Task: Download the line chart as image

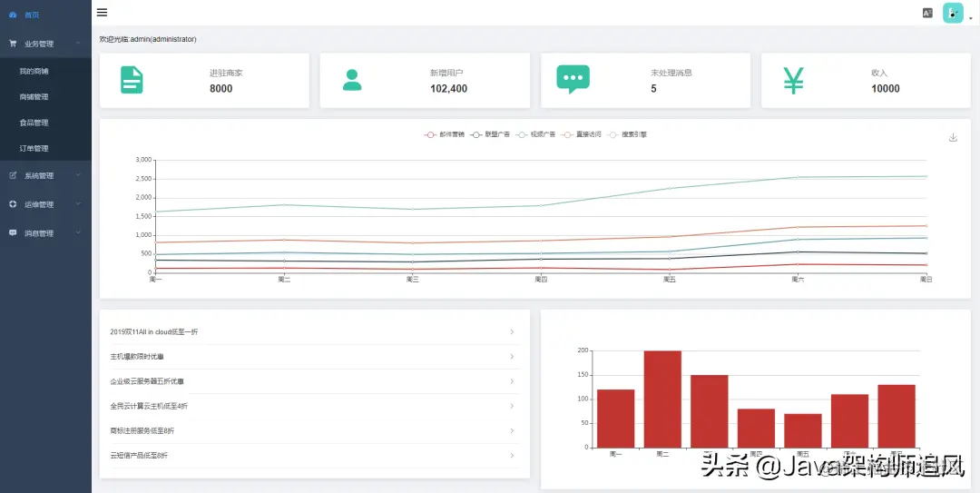Action: click(953, 138)
